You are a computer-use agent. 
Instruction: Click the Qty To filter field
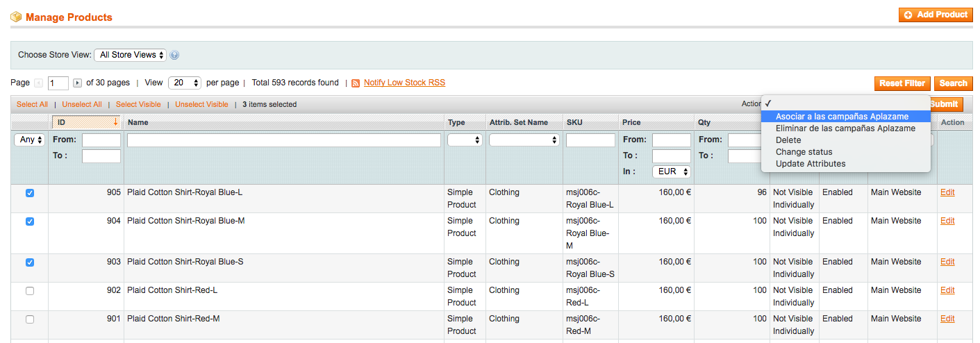pos(745,156)
